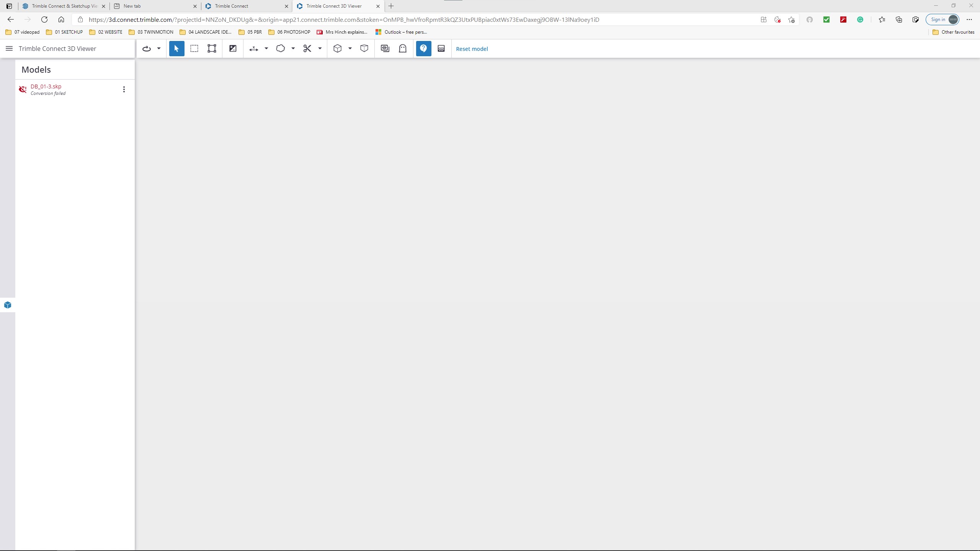Open the DB_01-3.skp three-dot options menu
Screen dimensions: 980x551
click(124, 90)
